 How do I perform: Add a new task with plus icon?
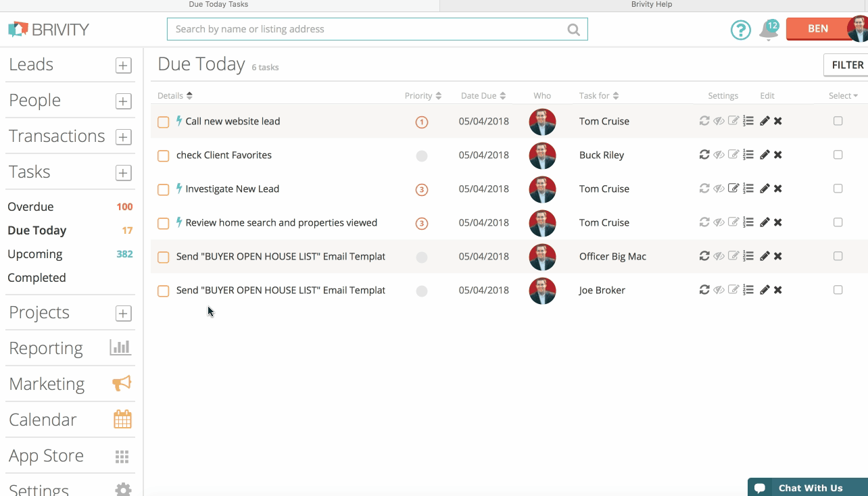[x=123, y=173]
